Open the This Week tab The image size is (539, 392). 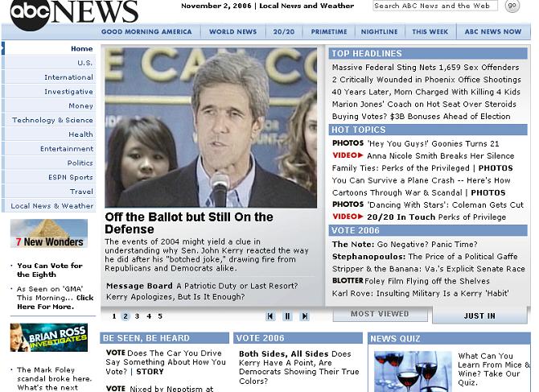coord(430,31)
